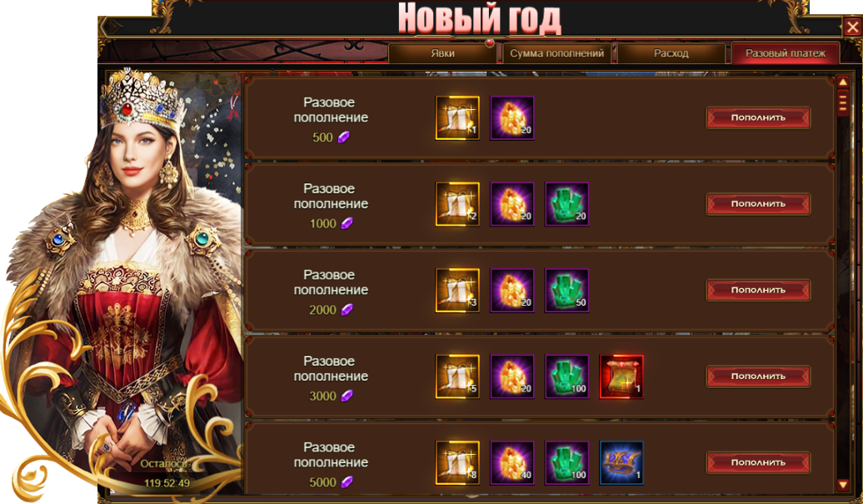Select the green emerald icon with 50
The height and width of the screenshot is (504, 863).
[x=567, y=291]
